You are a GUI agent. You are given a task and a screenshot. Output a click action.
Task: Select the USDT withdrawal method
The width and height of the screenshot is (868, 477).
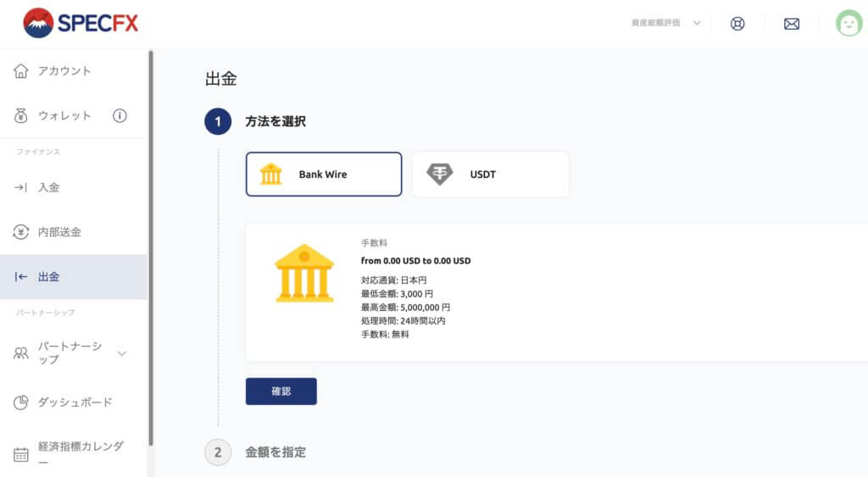491,175
